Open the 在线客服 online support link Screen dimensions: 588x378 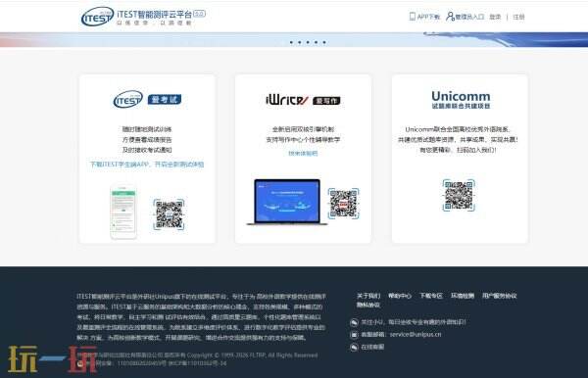coord(372,347)
